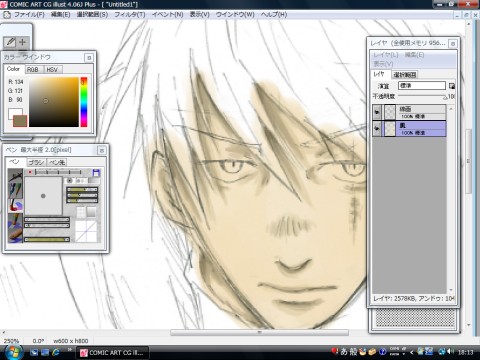Viewport: 480px width, 360px height.
Task: Switch to the ペン先 tab in pen window
Action: pyautogui.click(x=57, y=162)
